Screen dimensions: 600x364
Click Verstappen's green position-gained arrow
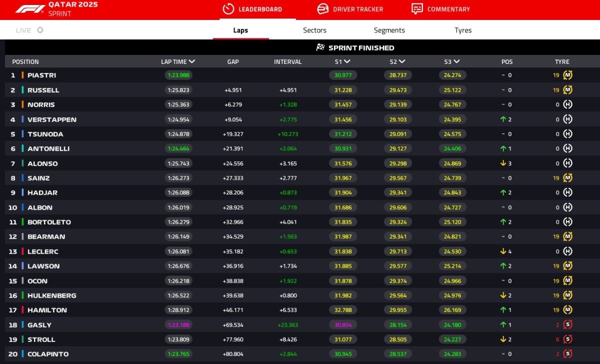coord(503,119)
